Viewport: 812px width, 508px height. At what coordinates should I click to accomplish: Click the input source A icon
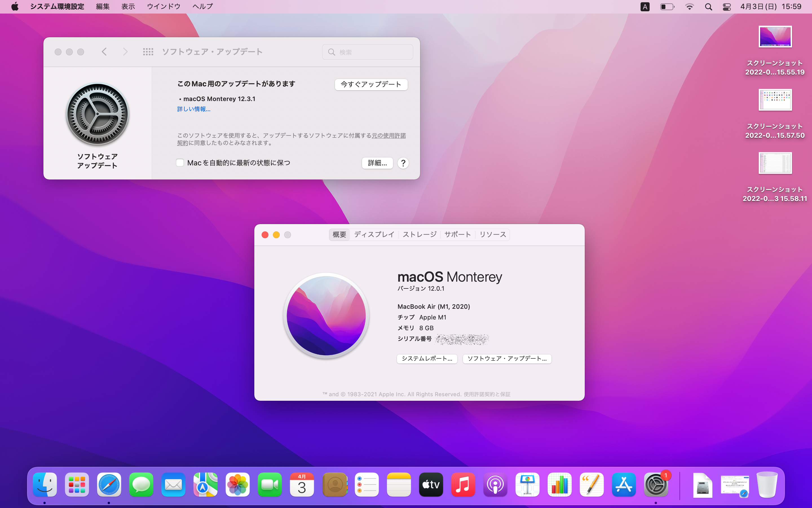tap(645, 7)
